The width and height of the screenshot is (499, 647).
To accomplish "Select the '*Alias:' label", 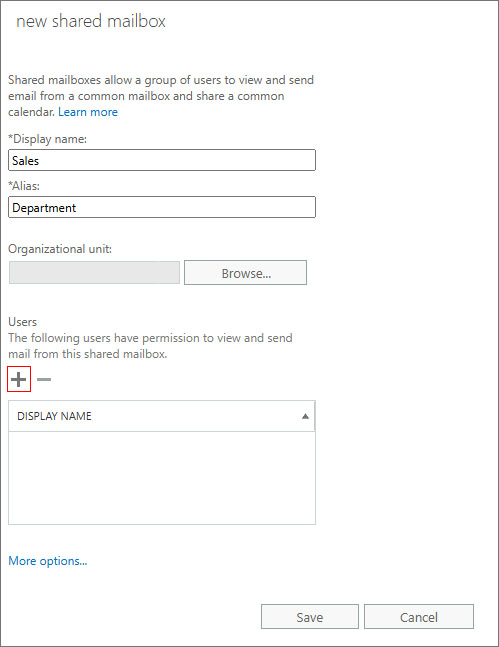I will [24, 186].
